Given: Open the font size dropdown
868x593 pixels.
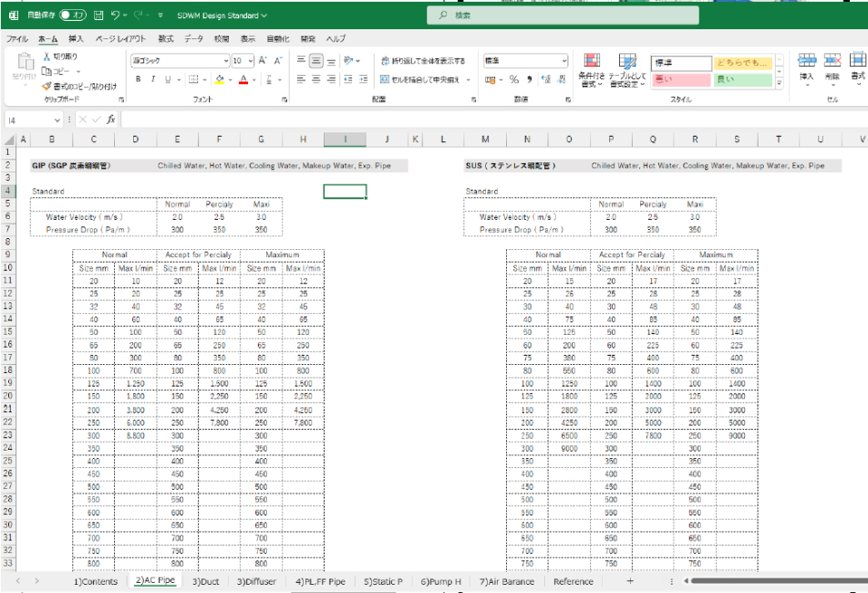Looking at the screenshot, I should coord(252,60).
